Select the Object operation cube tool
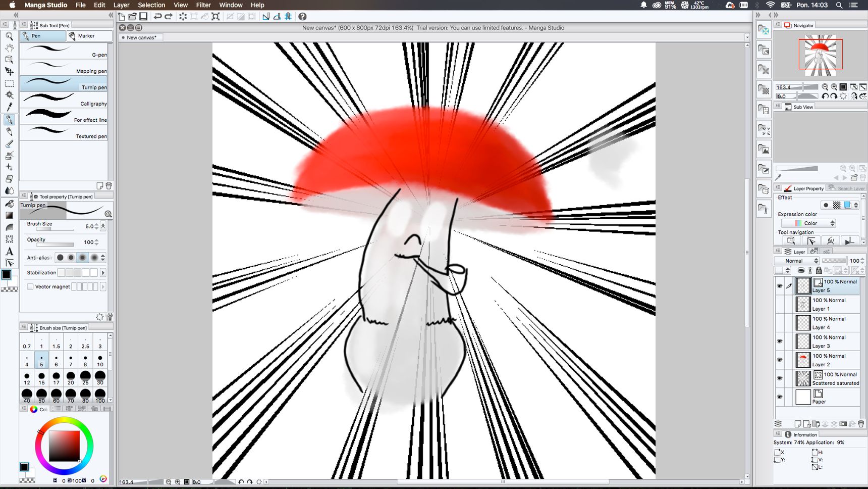This screenshot has width=868, height=489. click(x=9, y=59)
